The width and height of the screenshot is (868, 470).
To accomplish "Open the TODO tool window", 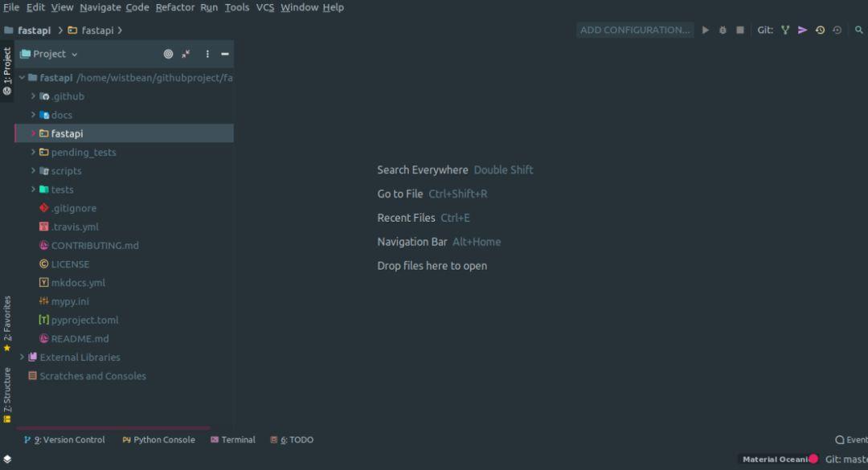I will point(292,439).
